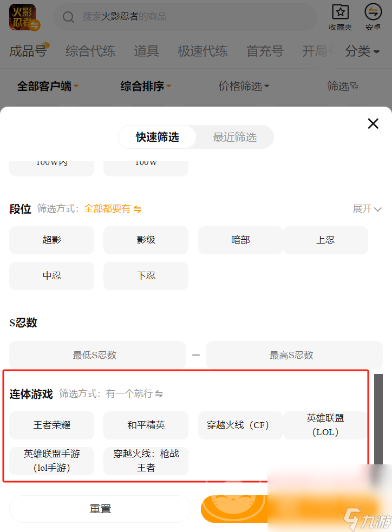
Task: Toggle 连体游戏 filter mode swap icon
Action: pos(159,394)
